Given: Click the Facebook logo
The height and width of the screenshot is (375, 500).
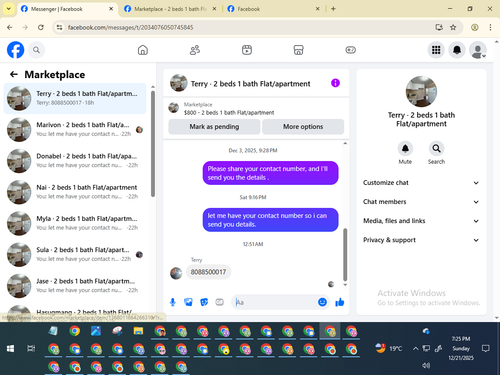Looking at the screenshot, I should [16, 50].
